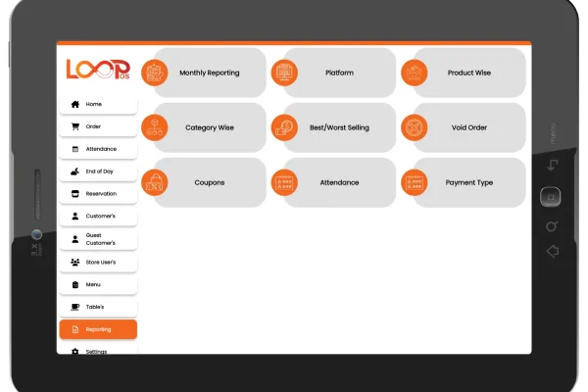Screen dimensions: 588x392
Task: Open the Attendance report tile
Action: (x=339, y=182)
